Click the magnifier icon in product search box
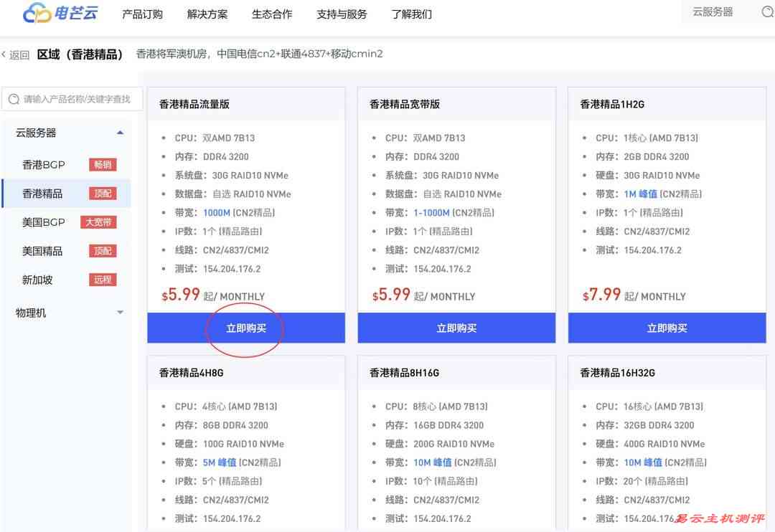The width and height of the screenshot is (775, 532). pyautogui.click(x=14, y=99)
